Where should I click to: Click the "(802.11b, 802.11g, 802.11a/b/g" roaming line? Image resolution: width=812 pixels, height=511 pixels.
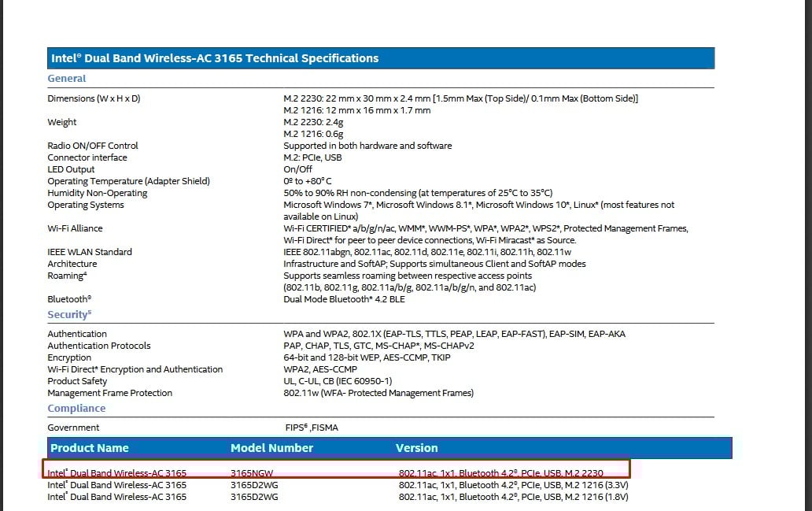tap(410, 287)
